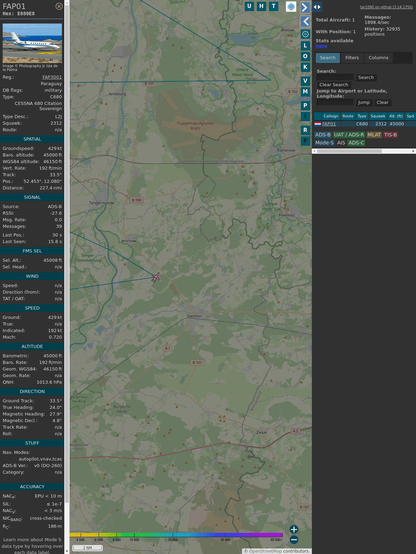This screenshot has height=554, width=416.
Task: Switch to the Columns tab
Action: click(x=379, y=58)
